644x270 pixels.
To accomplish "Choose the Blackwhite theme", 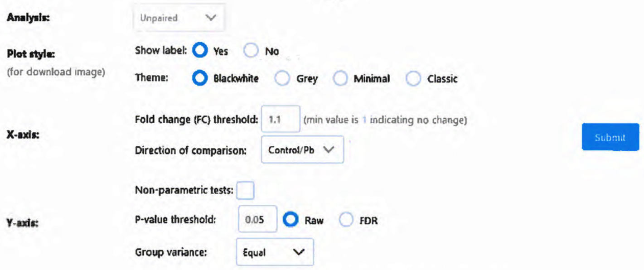I will [x=199, y=78].
